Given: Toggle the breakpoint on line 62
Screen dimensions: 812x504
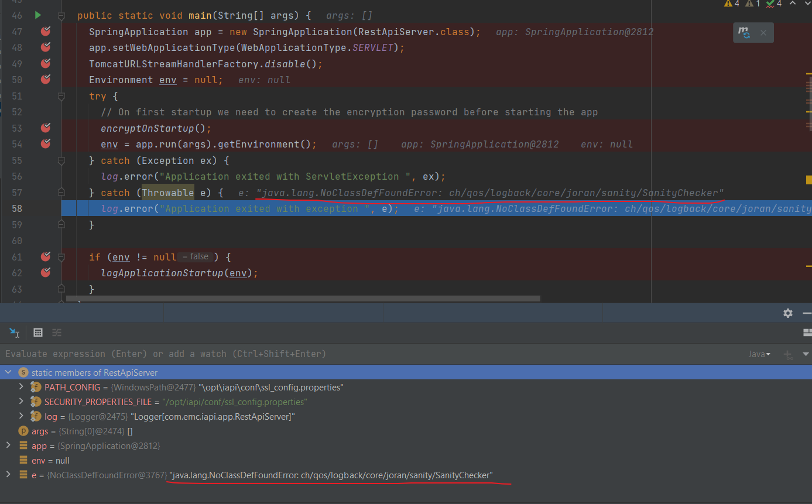Looking at the screenshot, I should click(46, 273).
